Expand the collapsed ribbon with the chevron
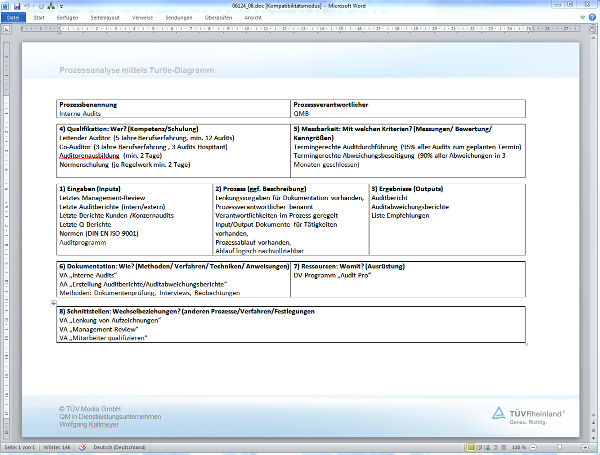600x455 pixels. click(x=582, y=18)
